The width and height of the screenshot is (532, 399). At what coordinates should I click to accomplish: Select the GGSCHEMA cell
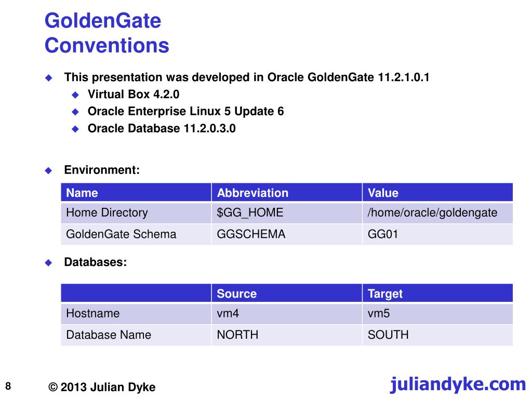click(287, 234)
